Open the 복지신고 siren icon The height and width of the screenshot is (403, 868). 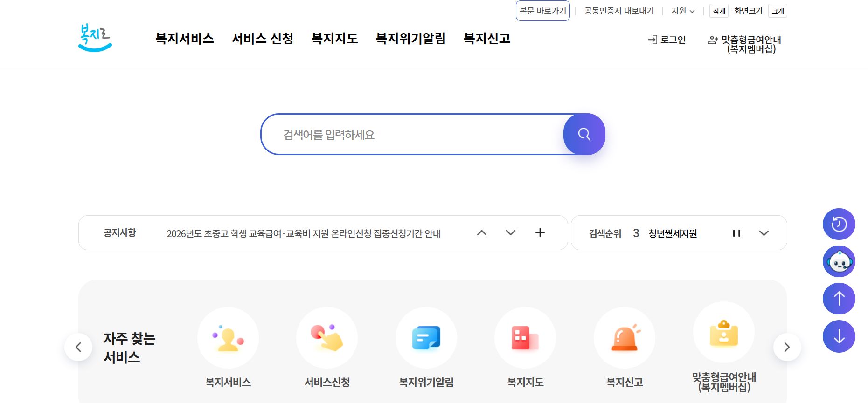[x=625, y=338]
